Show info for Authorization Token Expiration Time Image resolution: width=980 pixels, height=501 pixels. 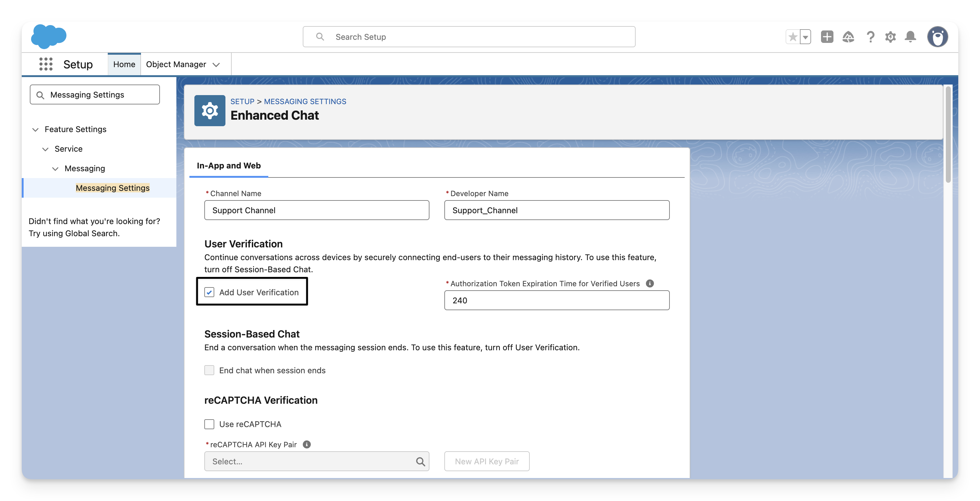click(650, 284)
